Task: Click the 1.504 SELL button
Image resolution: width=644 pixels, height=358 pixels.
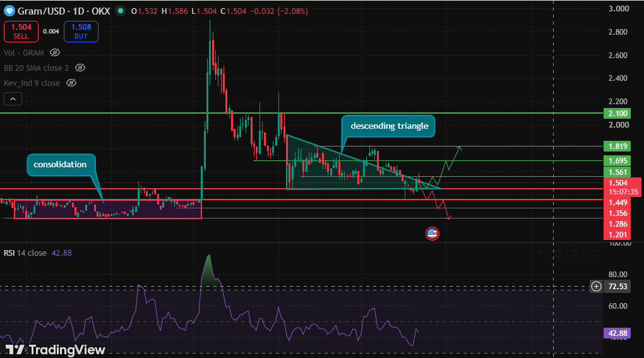Action: click(21, 32)
